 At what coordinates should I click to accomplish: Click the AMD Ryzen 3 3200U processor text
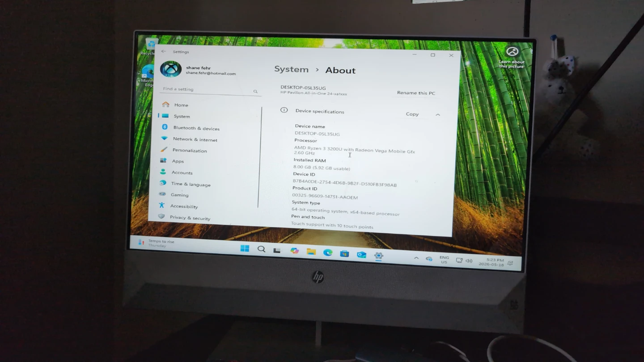click(354, 152)
